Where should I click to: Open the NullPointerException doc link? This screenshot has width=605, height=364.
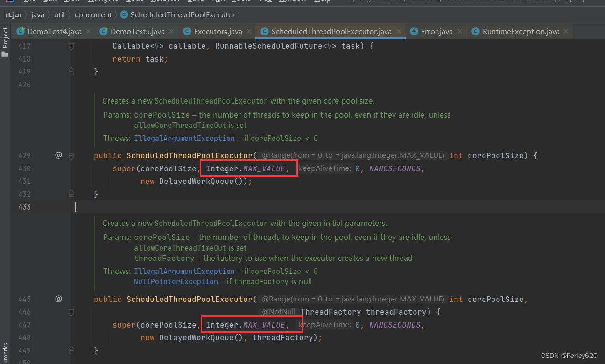tap(176, 281)
